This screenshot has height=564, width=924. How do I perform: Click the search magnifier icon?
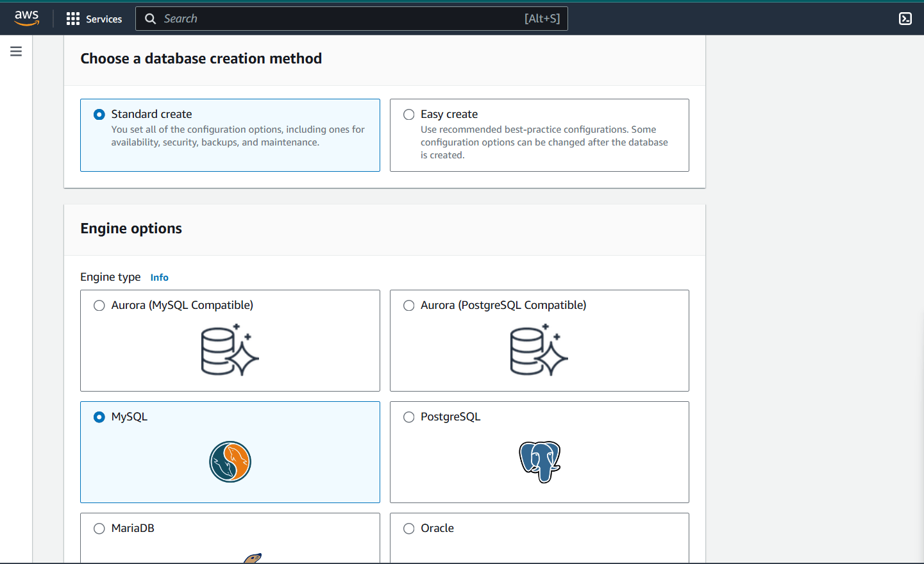coord(151,19)
